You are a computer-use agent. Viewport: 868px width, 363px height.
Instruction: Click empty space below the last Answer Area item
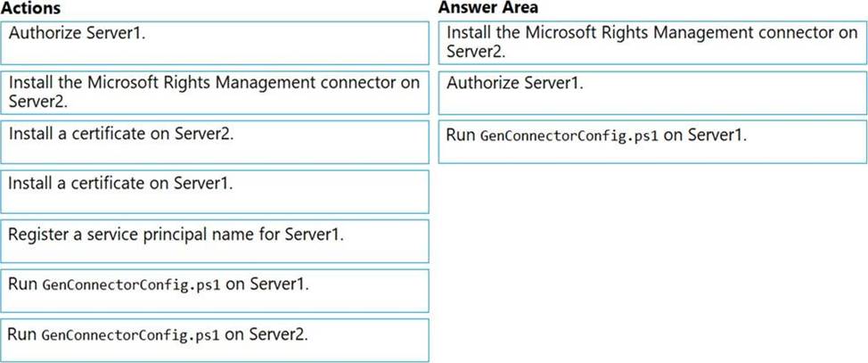click(x=652, y=259)
